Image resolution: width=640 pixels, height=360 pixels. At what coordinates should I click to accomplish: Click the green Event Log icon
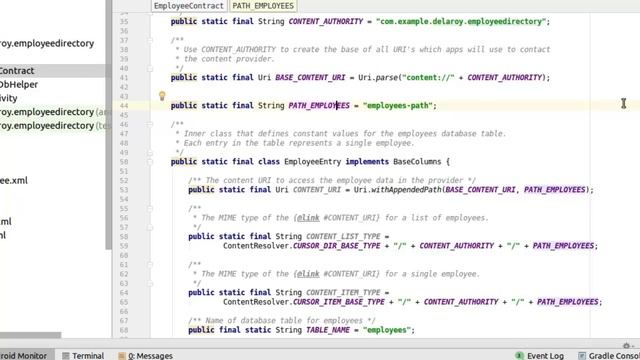(x=520, y=356)
